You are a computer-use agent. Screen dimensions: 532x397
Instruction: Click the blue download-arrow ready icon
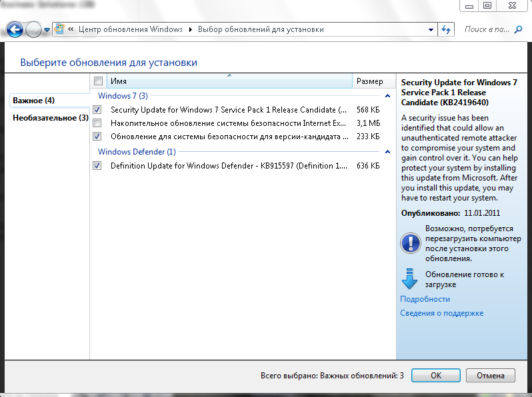point(409,278)
